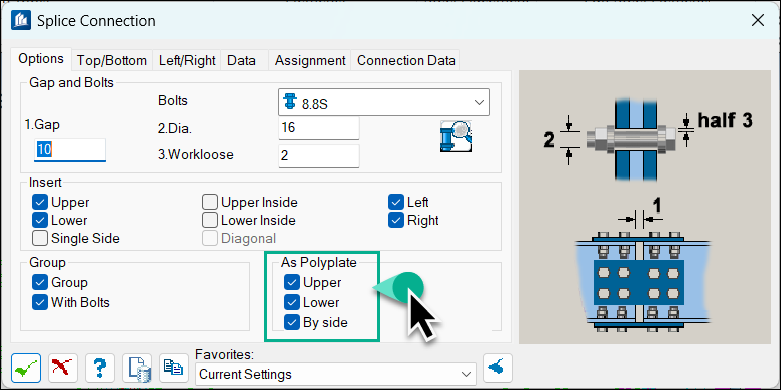Screen dimensions: 781x390
Task: Open help with the question mark icon
Action: point(100,368)
